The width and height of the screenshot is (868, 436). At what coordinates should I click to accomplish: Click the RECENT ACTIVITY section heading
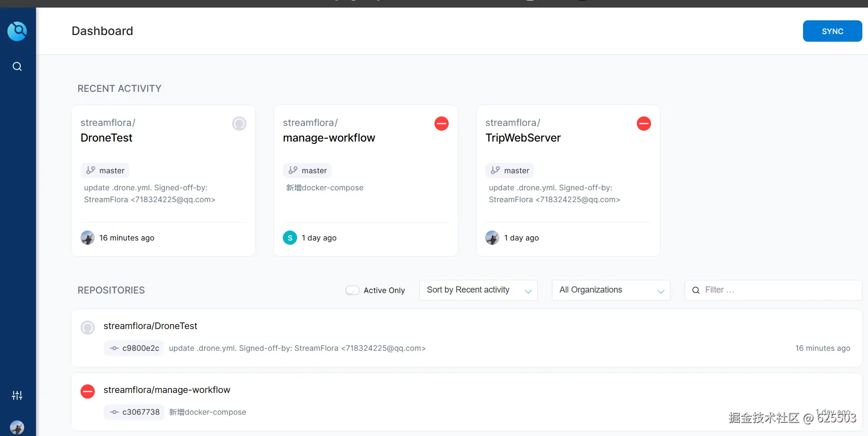coord(119,89)
